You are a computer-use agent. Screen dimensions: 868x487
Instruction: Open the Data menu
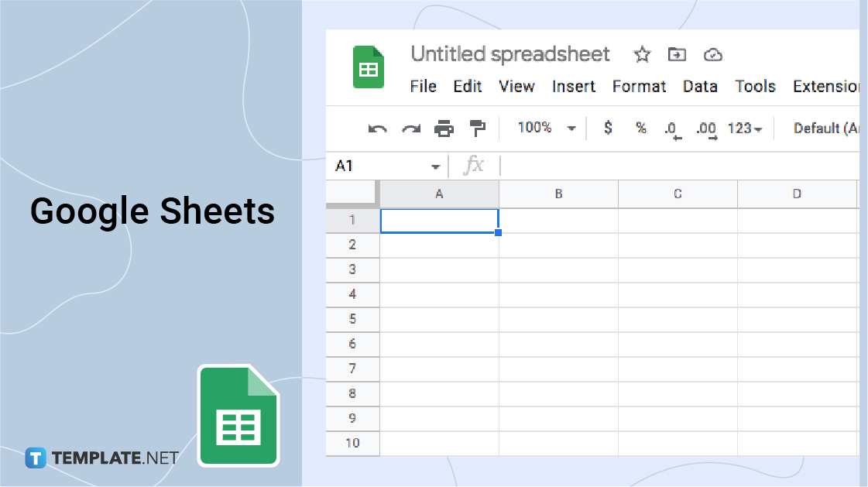coord(700,87)
